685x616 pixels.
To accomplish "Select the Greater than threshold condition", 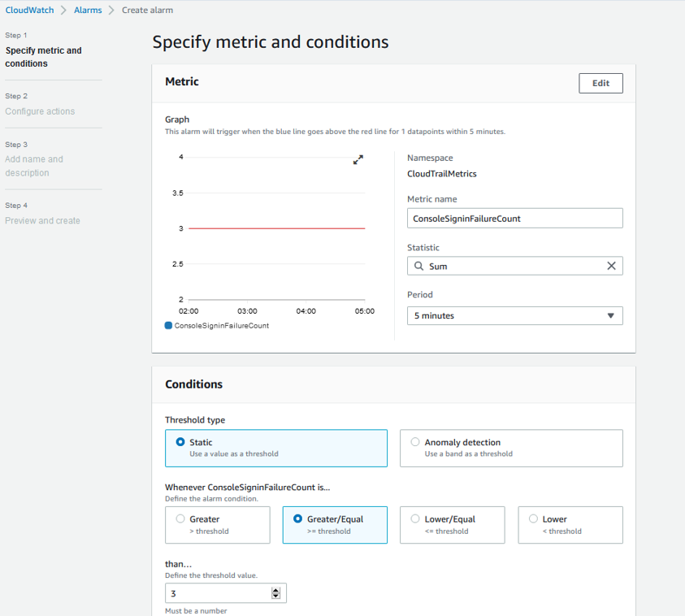I will [x=180, y=518].
